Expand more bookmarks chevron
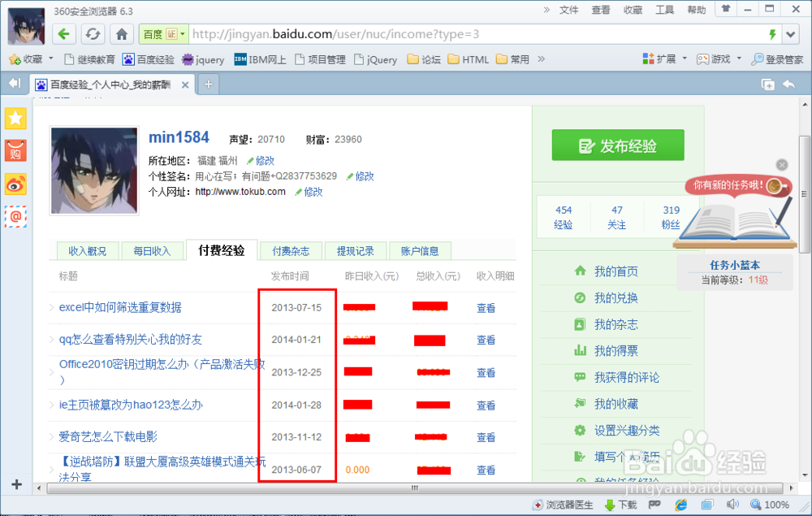The width and height of the screenshot is (812, 516). coord(541,59)
